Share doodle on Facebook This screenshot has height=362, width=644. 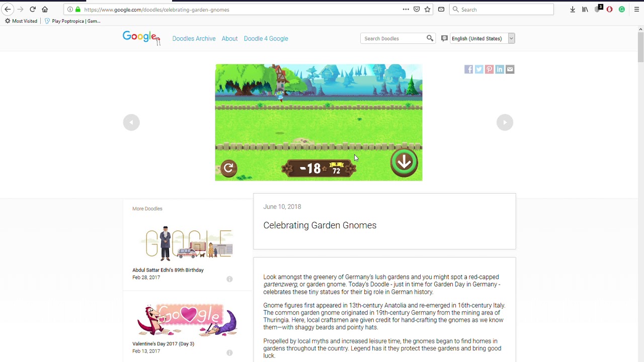click(468, 69)
